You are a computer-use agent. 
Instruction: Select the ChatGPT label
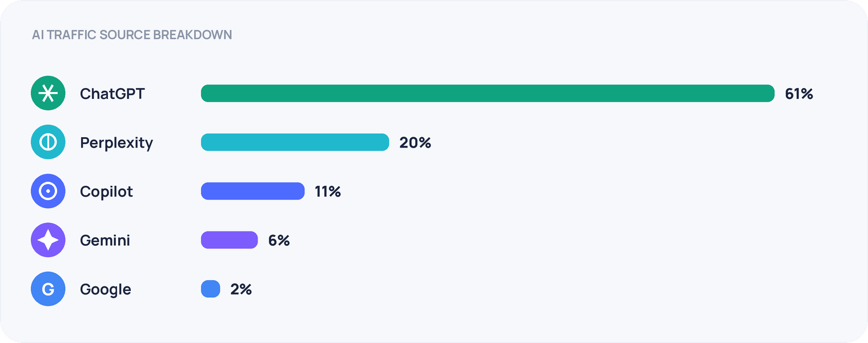pyautogui.click(x=112, y=94)
